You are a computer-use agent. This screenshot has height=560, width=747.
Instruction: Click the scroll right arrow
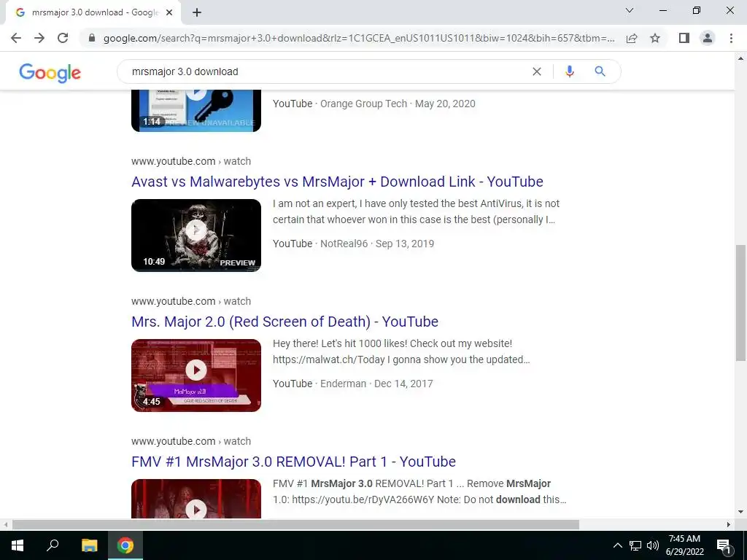pos(729,525)
